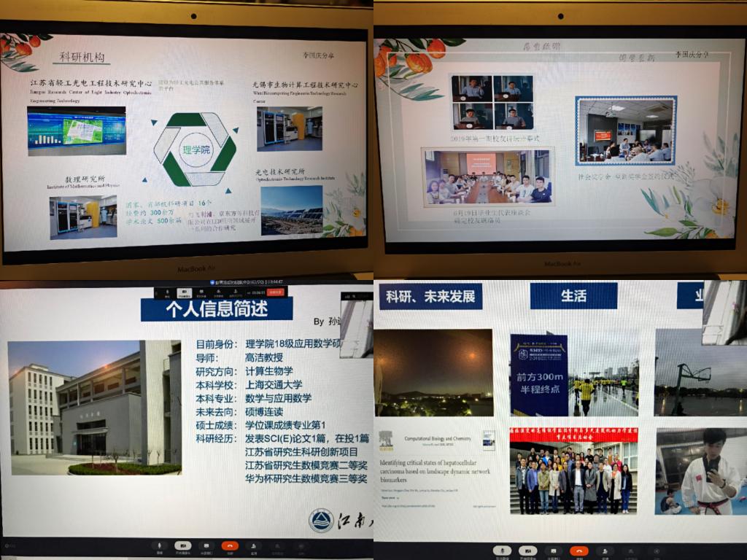Toggle camera in bar below 个人信息简述 slide
Viewport: 747px width, 560px height.
pos(183,545)
